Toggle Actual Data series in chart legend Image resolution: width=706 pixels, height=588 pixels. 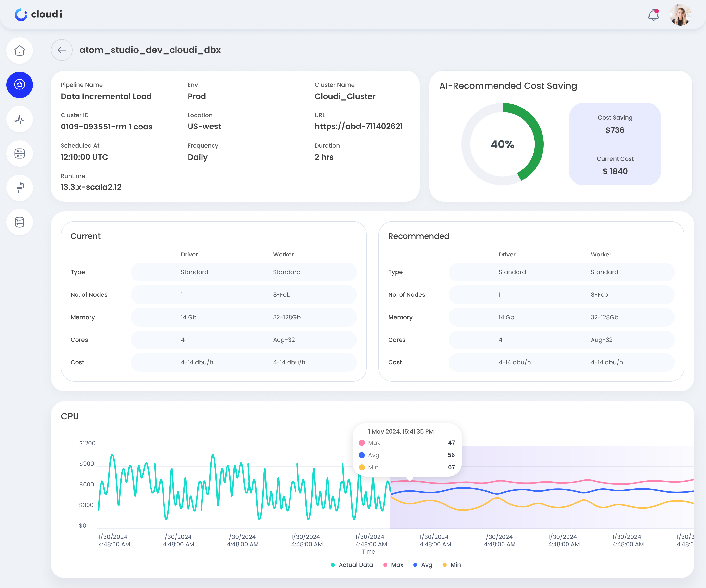[x=352, y=565]
